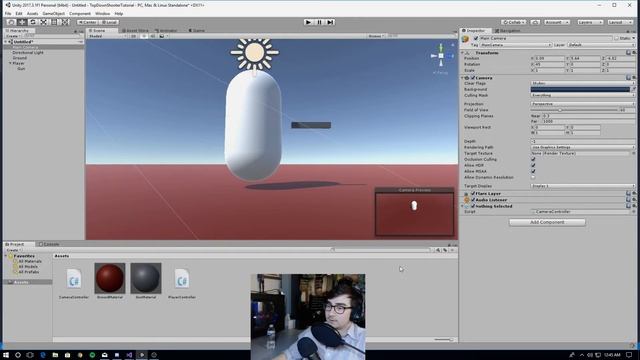This screenshot has height=360, width=640.
Task: Toggle Audio Listener component checkbox
Action: 473,200
